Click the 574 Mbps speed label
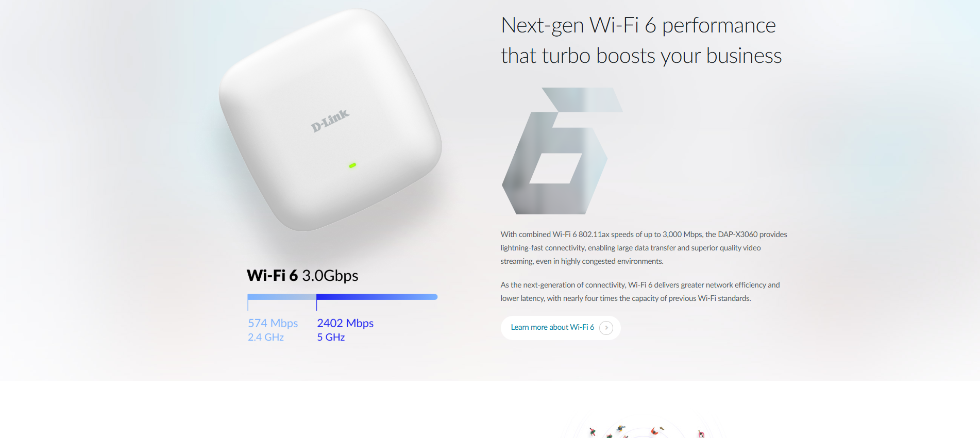The width and height of the screenshot is (980, 438). tap(273, 323)
